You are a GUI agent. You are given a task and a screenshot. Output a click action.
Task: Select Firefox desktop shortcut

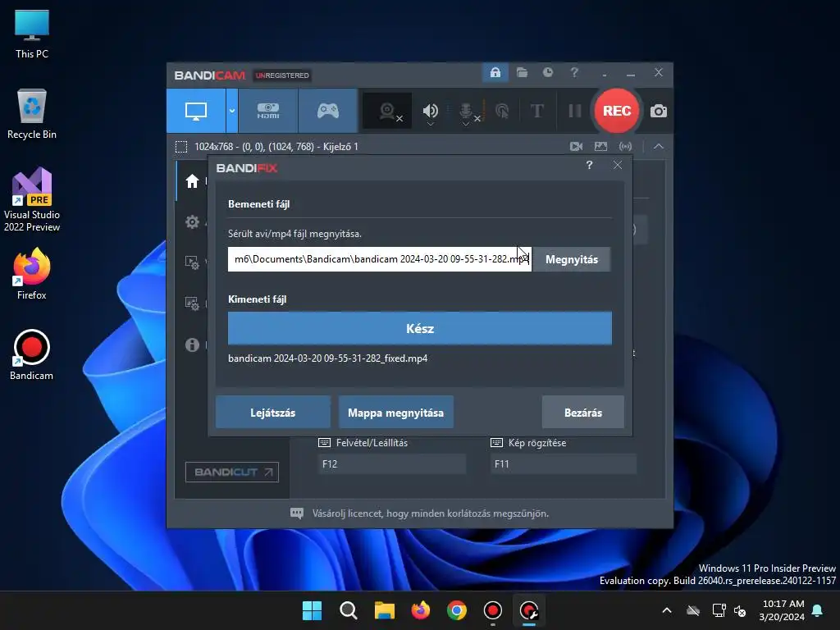(x=32, y=274)
